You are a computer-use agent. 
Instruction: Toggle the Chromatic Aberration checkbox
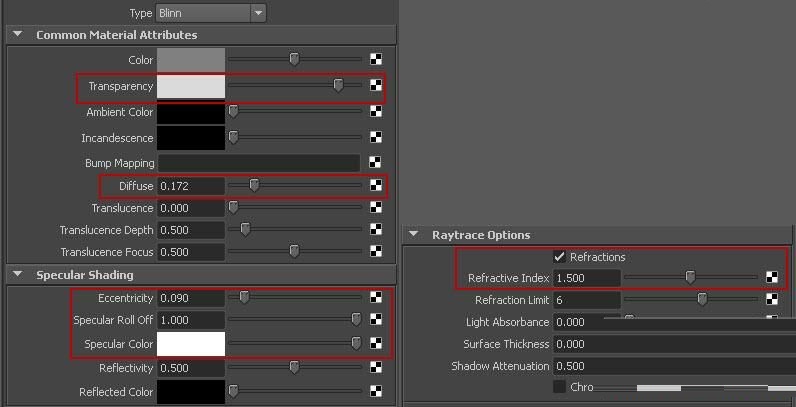pyautogui.click(x=559, y=387)
